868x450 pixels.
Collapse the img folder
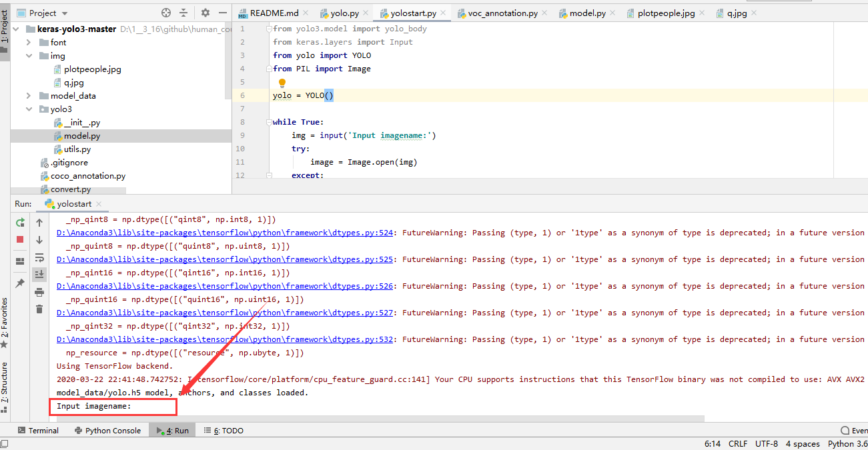(x=29, y=56)
